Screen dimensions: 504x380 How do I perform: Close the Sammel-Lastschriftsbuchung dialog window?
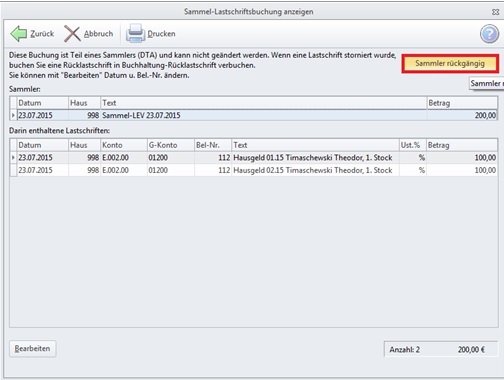[495, 12]
